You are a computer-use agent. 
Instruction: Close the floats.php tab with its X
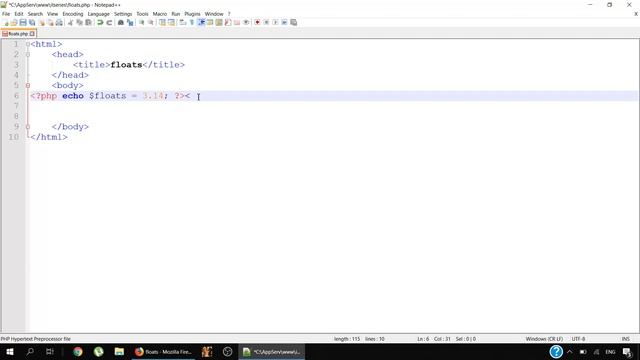[x=32, y=34]
